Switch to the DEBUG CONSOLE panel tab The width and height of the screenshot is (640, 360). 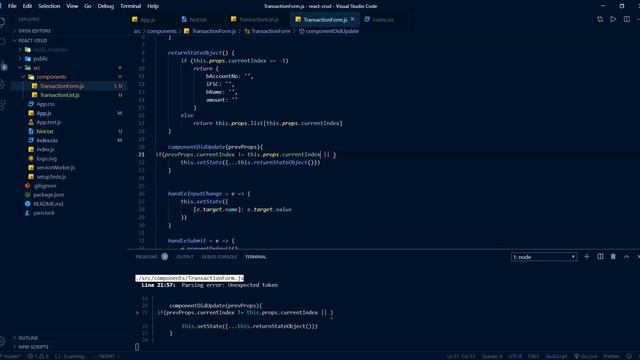pos(219,257)
